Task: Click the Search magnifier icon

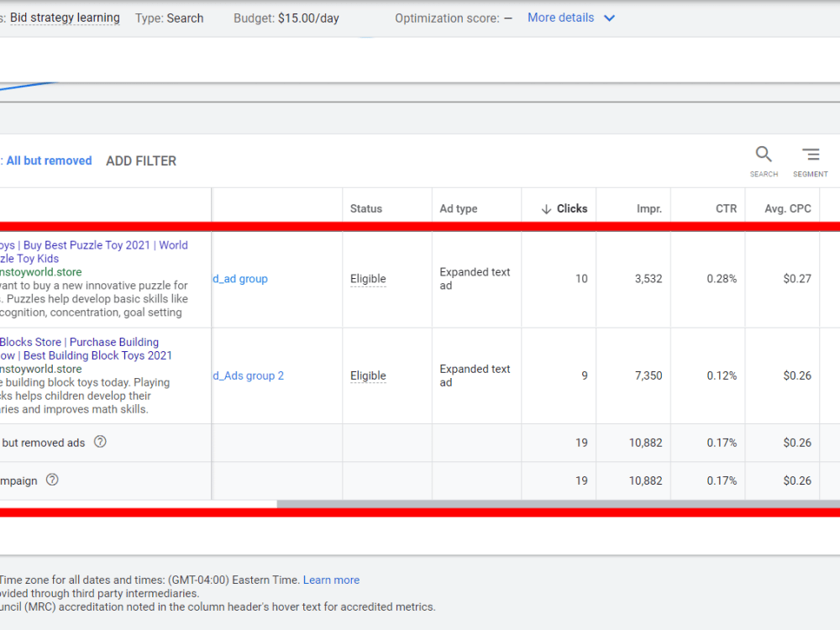Action: coord(764,155)
